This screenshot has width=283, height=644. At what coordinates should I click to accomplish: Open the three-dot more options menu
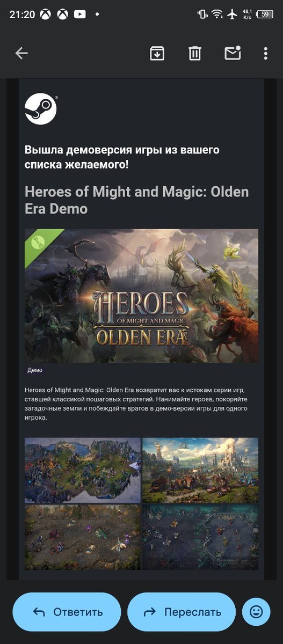click(265, 53)
